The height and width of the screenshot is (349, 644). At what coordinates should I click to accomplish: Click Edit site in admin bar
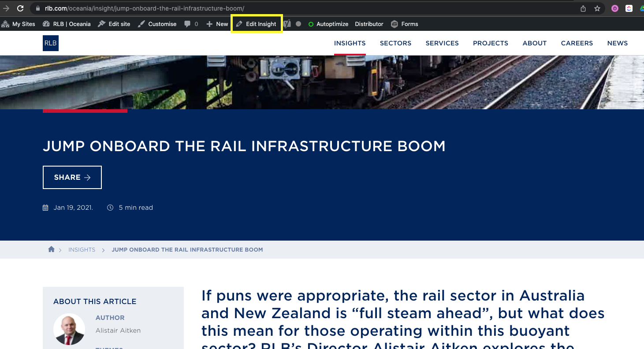[114, 24]
